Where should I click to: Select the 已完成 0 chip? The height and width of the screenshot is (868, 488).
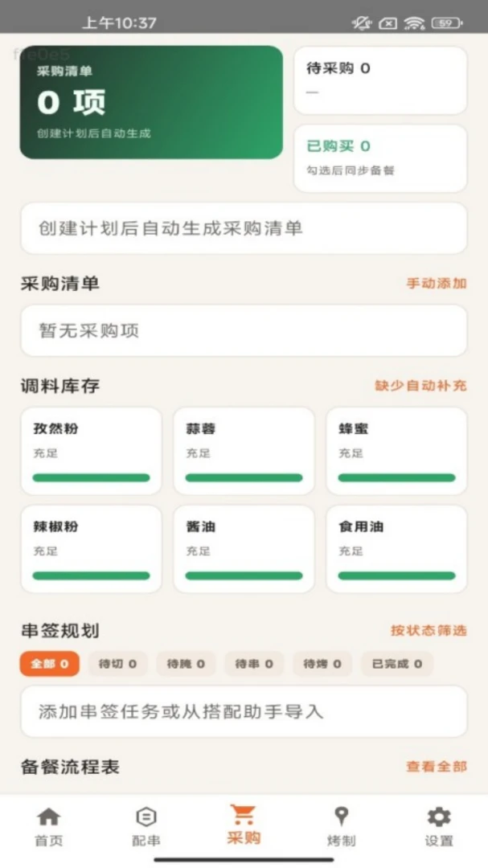click(396, 664)
